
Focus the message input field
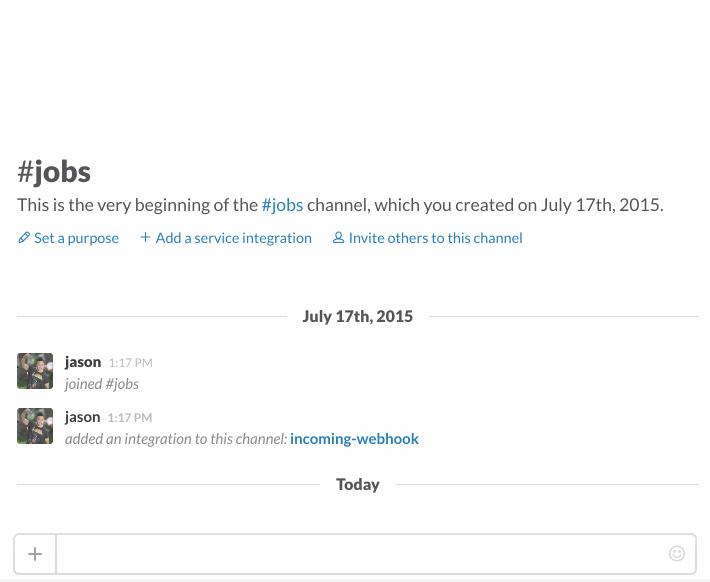[x=360, y=554]
